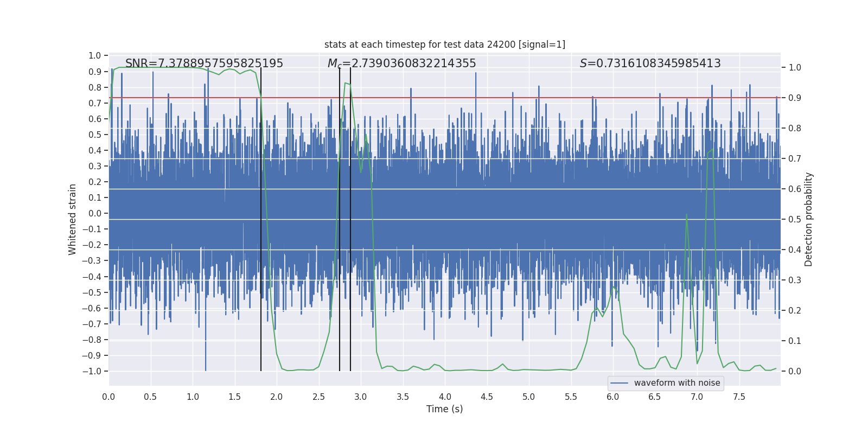Click the 0.1 tick on Detection probability axis
868x434 pixels.
(795, 341)
